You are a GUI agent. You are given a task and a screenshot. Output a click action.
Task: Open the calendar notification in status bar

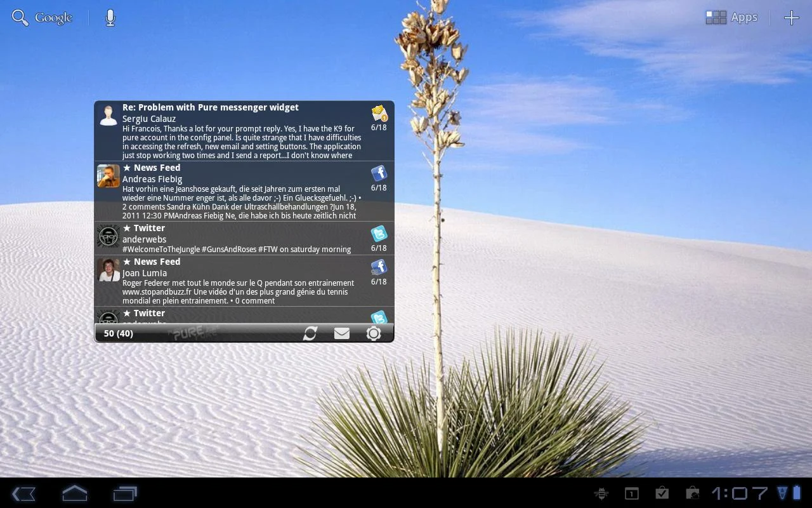631,493
